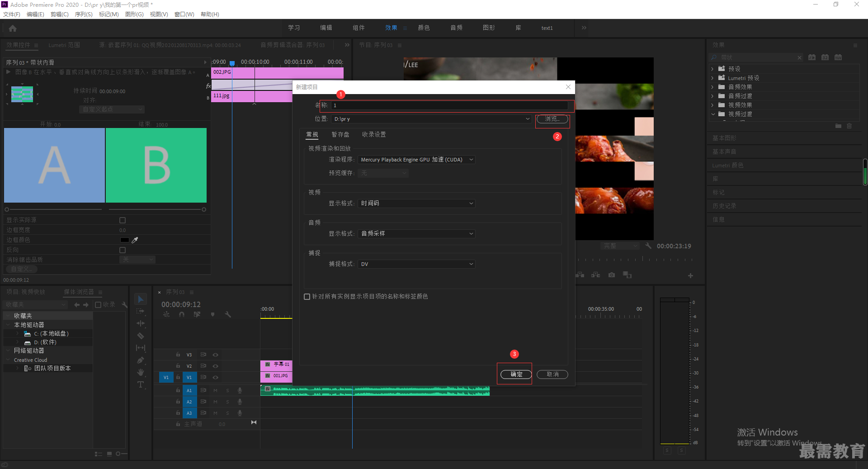Image resolution: width=868 pixels, height=469 pixels.
Task: Toggle V3 track visibility eye
Action: pos(216,355)
